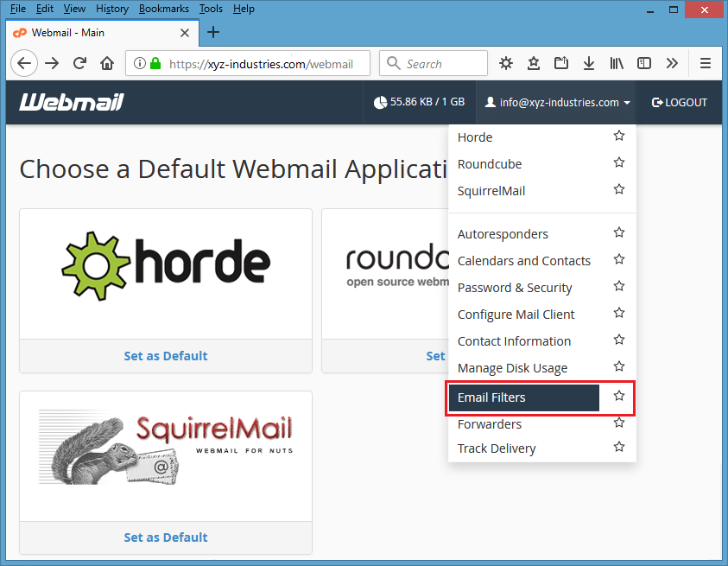Star the Password & Security entry
728x566 pixels.
[619, 286]
